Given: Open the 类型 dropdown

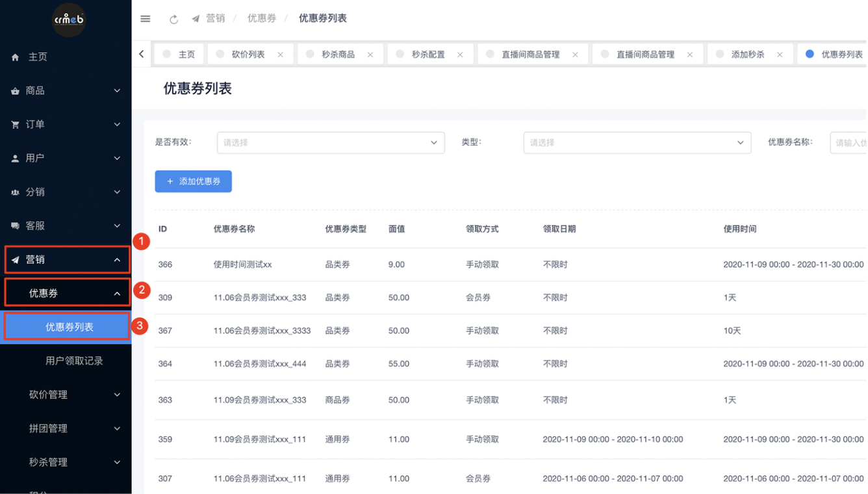Looking at the screenshot, I should [x=637, y=142].
